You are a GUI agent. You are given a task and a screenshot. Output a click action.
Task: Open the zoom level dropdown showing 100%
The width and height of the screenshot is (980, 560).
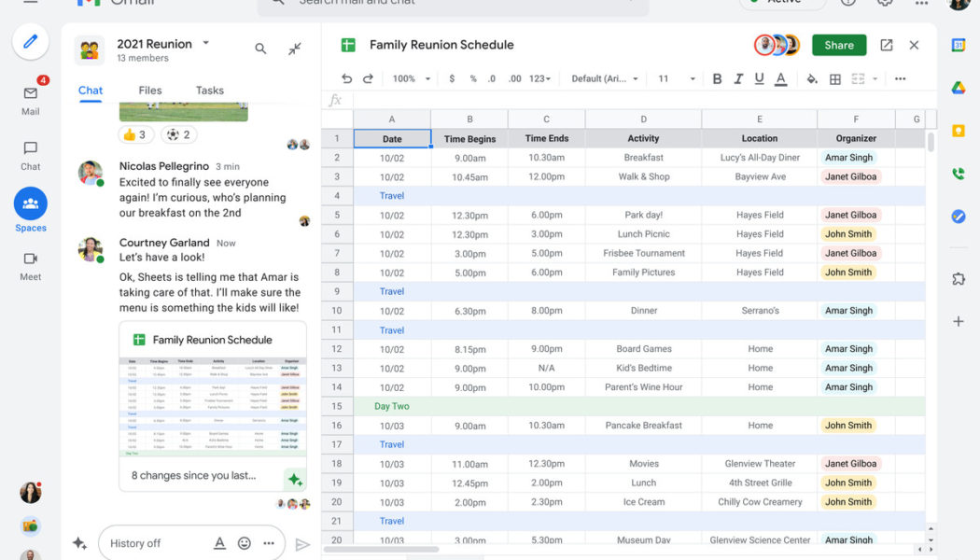[408, 78]
